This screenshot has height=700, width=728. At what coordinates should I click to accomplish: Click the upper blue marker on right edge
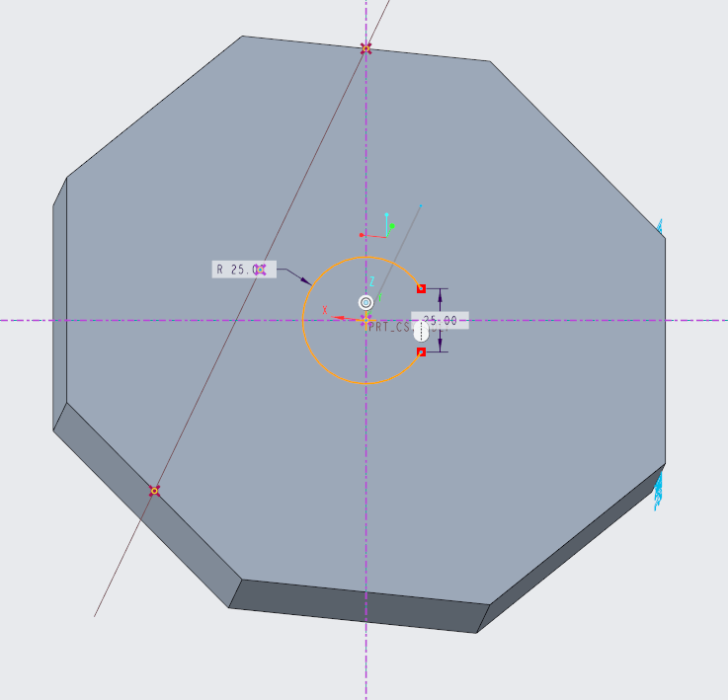coord(661,228)
